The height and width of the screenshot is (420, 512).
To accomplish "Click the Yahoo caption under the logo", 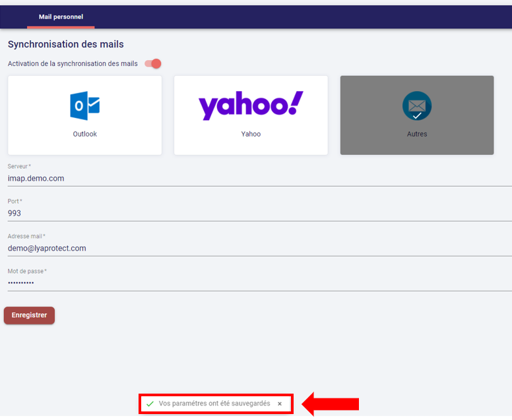I will [x=251, y=134].
